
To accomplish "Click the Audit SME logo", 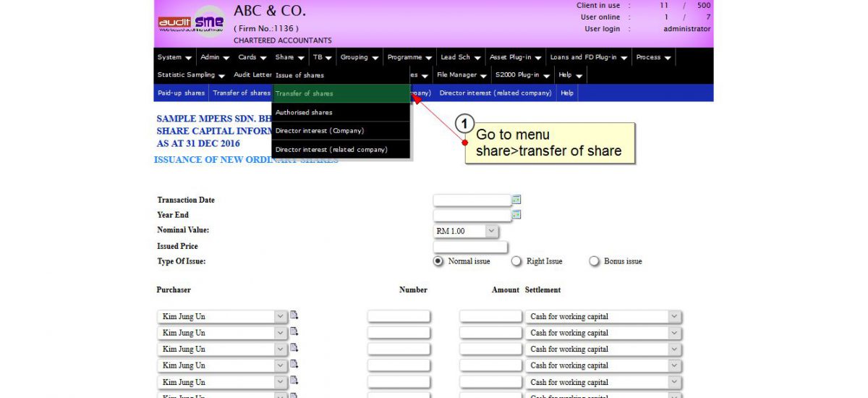I will 191,22.
